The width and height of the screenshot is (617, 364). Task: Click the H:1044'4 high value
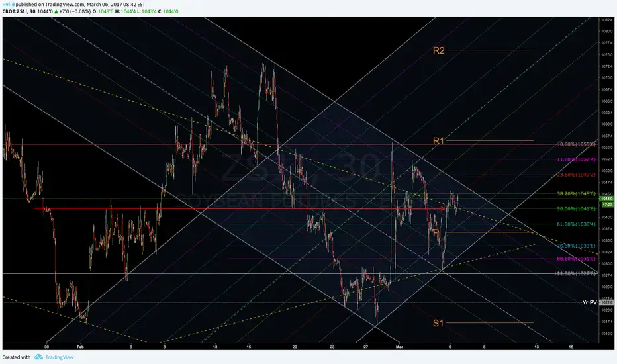point(126,11)
